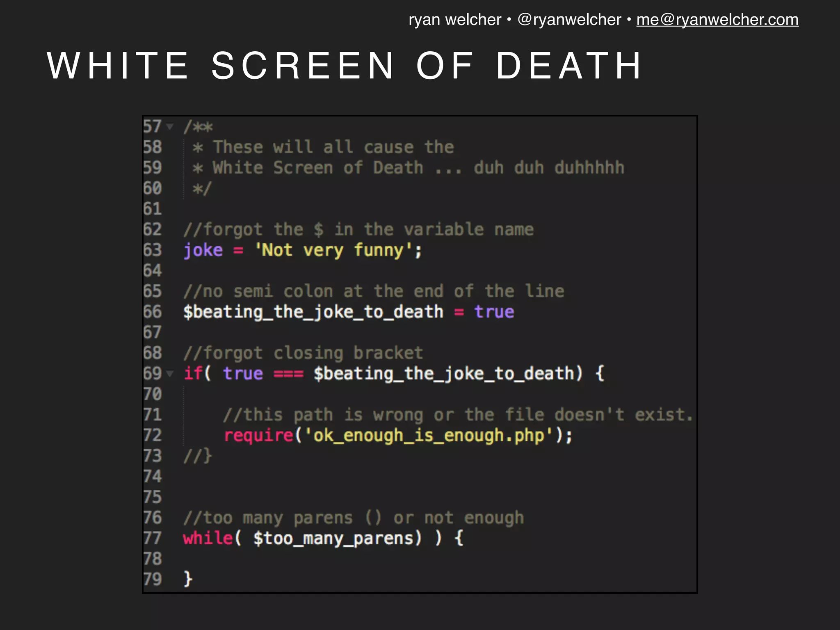Click line number 63 in the gutter
Image resolution: width=840 pixels, height=630 pixels.
click(x=153, y=250)
